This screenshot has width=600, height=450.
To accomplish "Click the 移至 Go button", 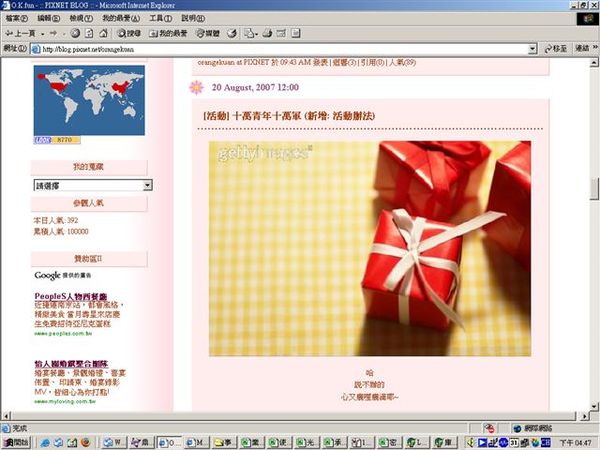I will pyautogui.click(x=555, y=49).
